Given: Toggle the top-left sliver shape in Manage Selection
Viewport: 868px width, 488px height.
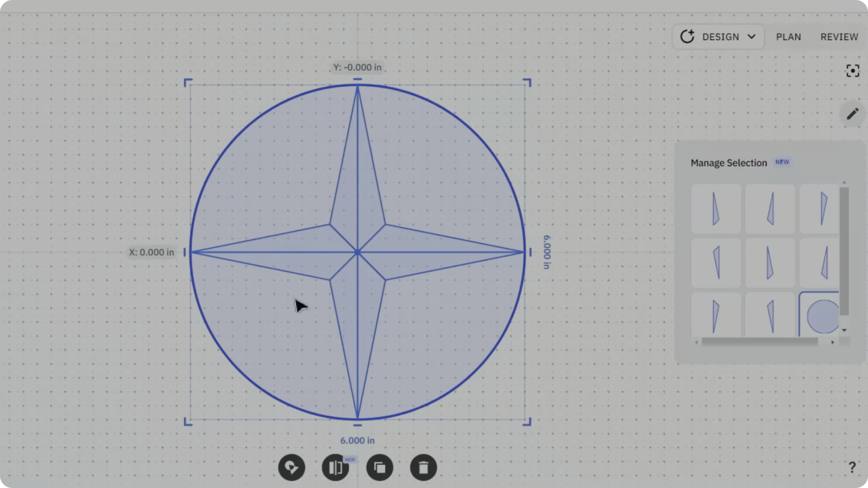Looking at the screenshot, I should [715, 209].
